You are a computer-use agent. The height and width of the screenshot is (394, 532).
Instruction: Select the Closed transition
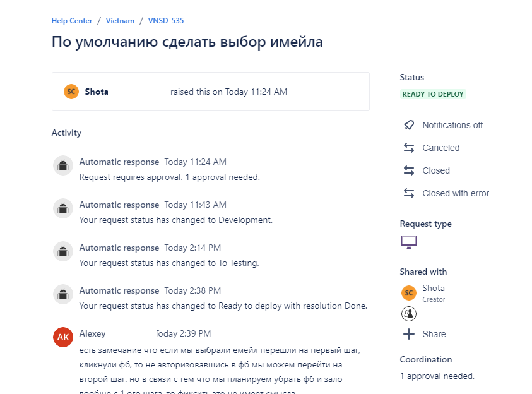[436, 170]
